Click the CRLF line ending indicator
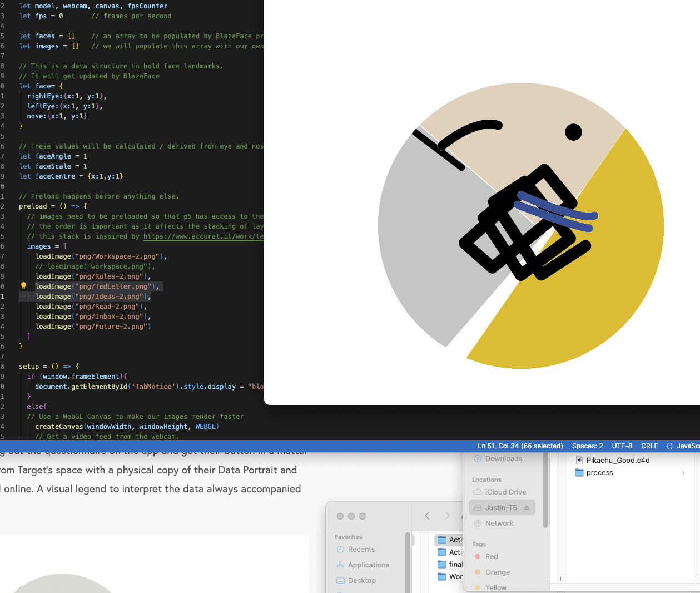 649,446
